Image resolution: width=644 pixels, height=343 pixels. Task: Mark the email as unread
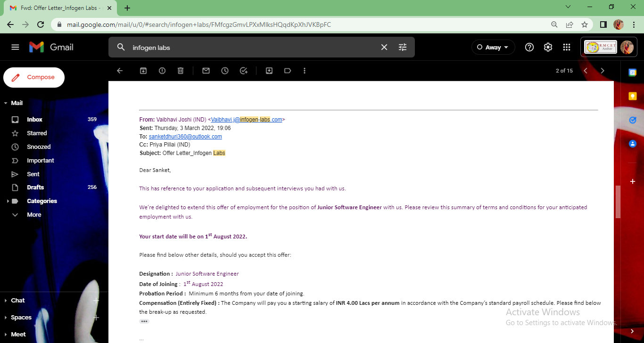click(x=206, y=71)
